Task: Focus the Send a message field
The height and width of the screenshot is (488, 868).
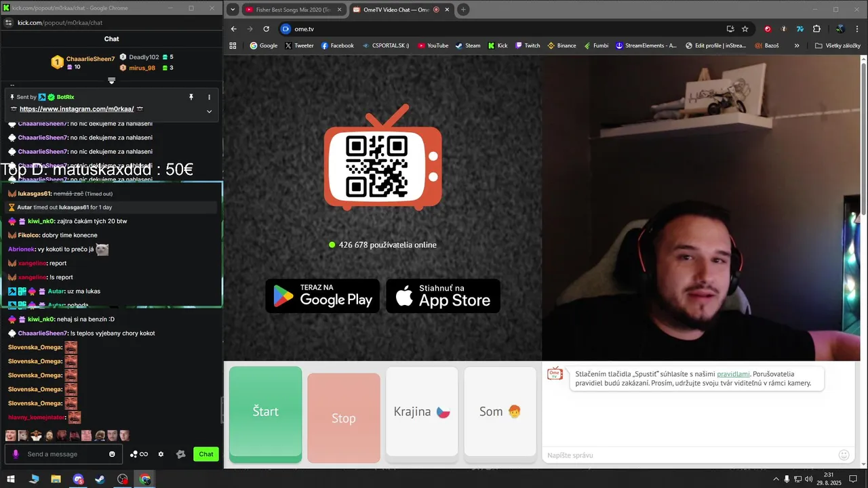Action: coord(64,454)
